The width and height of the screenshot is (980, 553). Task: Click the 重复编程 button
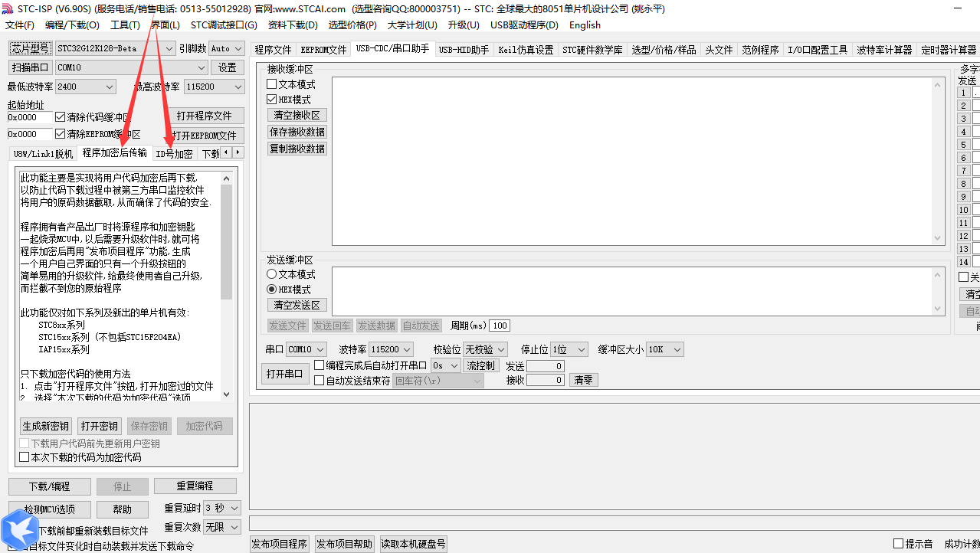pyautogui.click(x=195, y=486)
